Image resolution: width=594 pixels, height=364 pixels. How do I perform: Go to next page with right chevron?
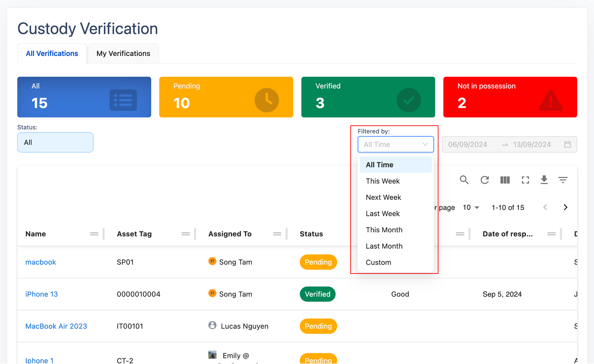click(x=566, y=207)
